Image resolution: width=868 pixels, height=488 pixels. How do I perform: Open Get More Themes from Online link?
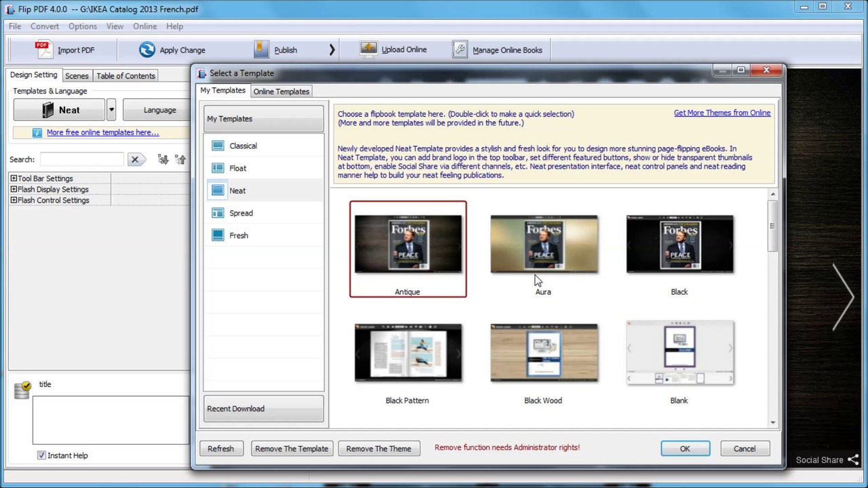tap(722, 113)
